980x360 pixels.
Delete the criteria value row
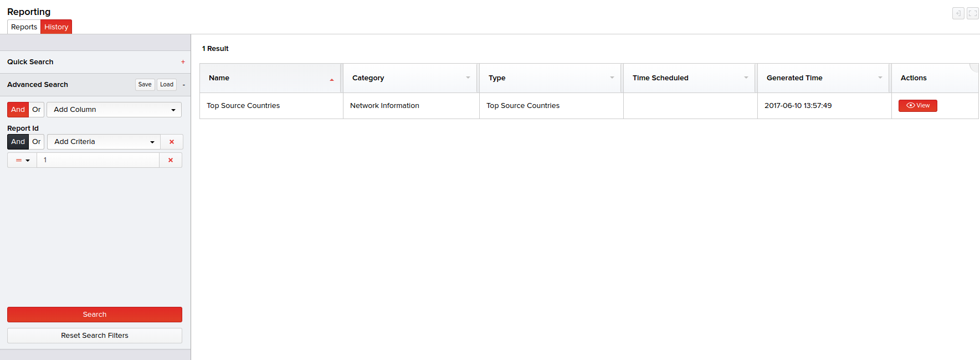(171, 160)
